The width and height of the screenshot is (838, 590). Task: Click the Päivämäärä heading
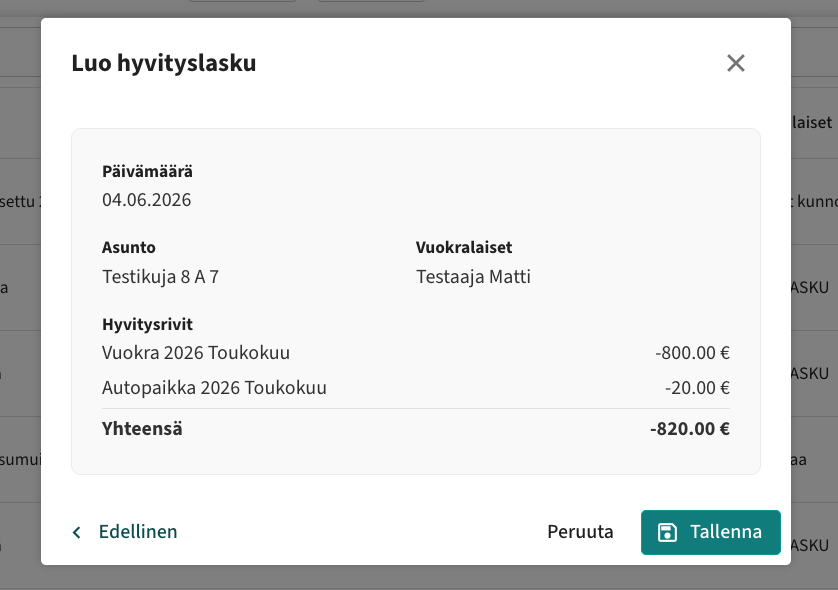pyautogui.click(x=148, y=172)
